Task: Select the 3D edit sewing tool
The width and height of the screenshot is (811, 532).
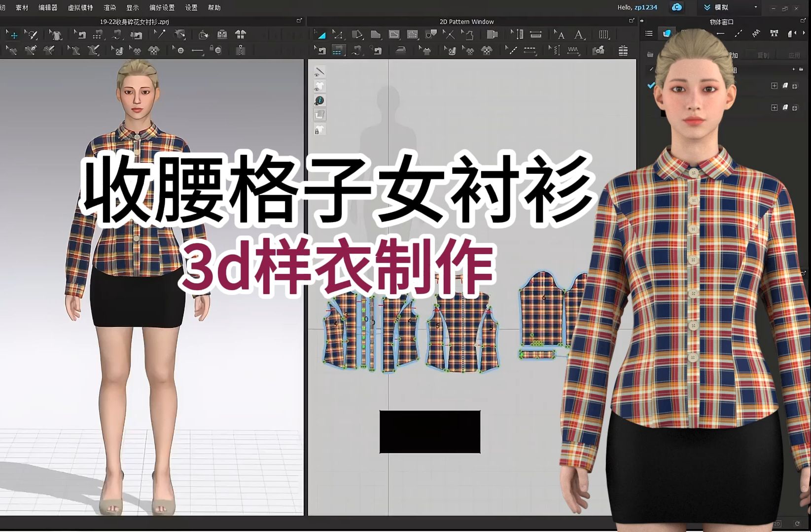Action: pos(80,35)
